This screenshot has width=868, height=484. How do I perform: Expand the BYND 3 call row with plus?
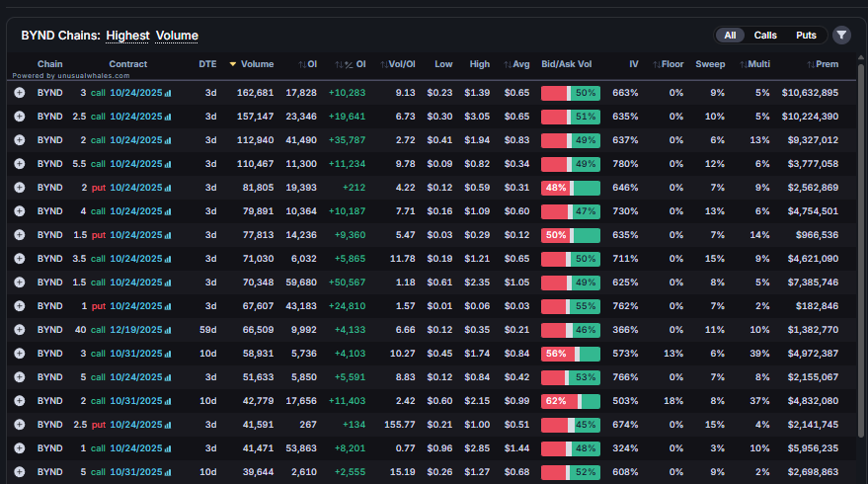[x=20, y=93]
